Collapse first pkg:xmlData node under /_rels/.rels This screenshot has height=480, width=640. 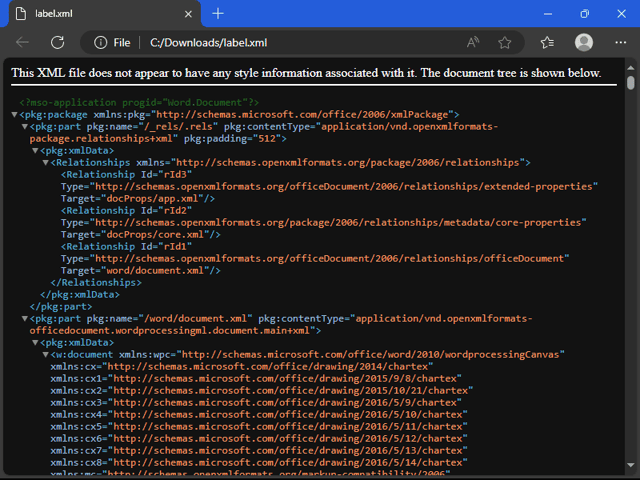35,151
